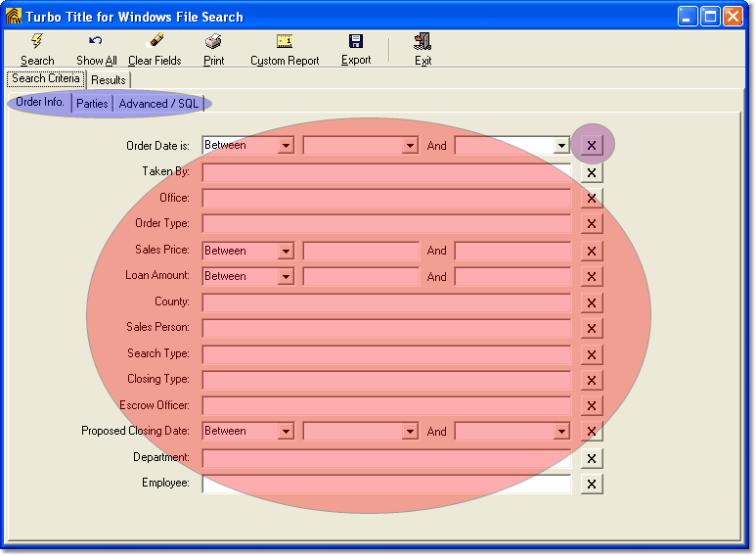The width and height of the screenshot is (756, 556).
Task: Open the Proposed Closing Date end-date dropdown
Action: pyautogui.click(x=561, y=432)
